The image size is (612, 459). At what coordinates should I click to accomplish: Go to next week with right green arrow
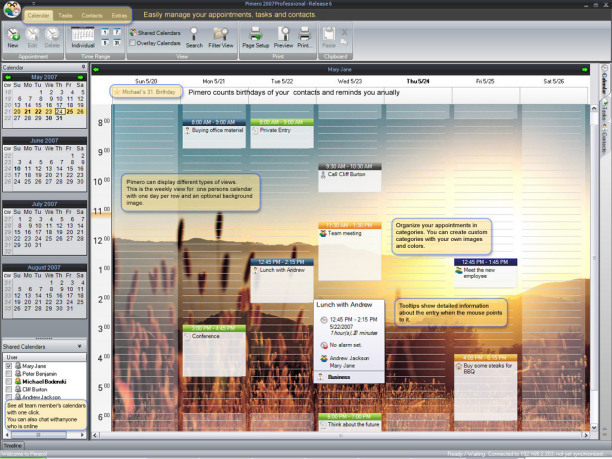click(584, 69)
